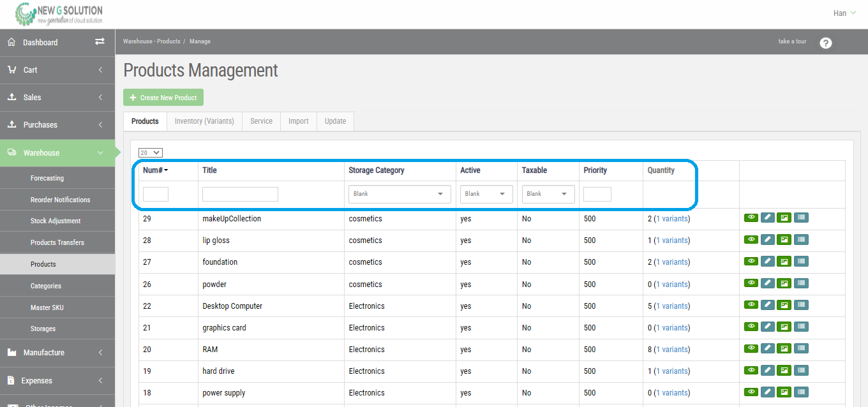
Task: Open the 1 variants link for makeUpCollection
Action: tap(672, 219)
